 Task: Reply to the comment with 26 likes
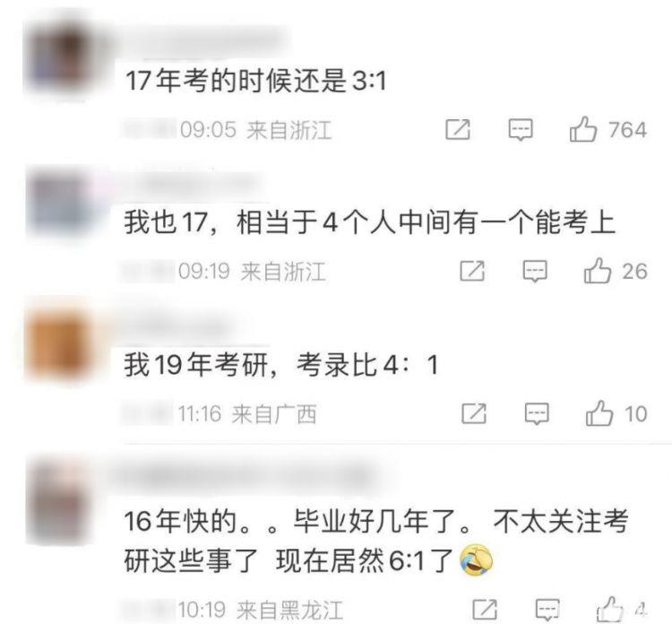tap(535, 271)
